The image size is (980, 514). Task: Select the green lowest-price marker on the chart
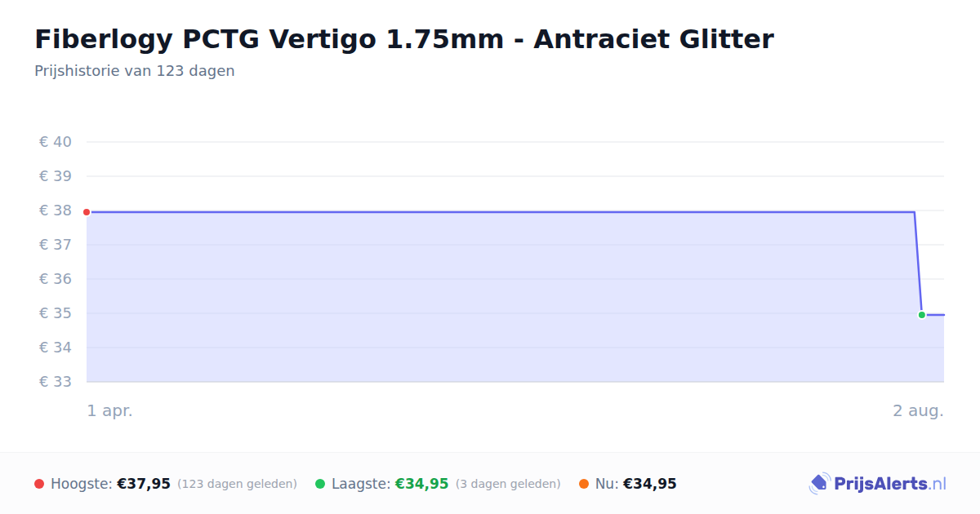click(922, 315)
